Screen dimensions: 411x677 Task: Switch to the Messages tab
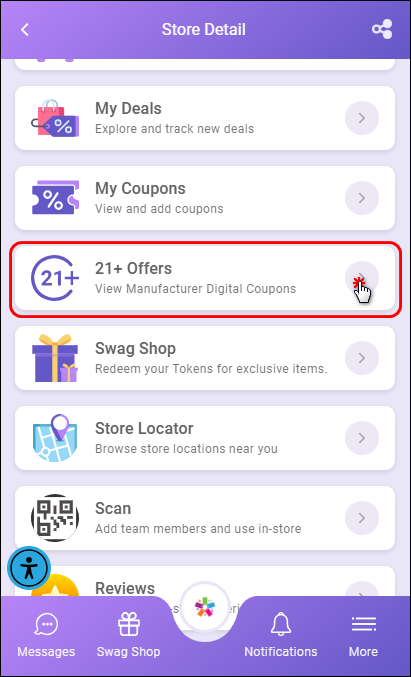pyautogui.click(x=46, y=636)
